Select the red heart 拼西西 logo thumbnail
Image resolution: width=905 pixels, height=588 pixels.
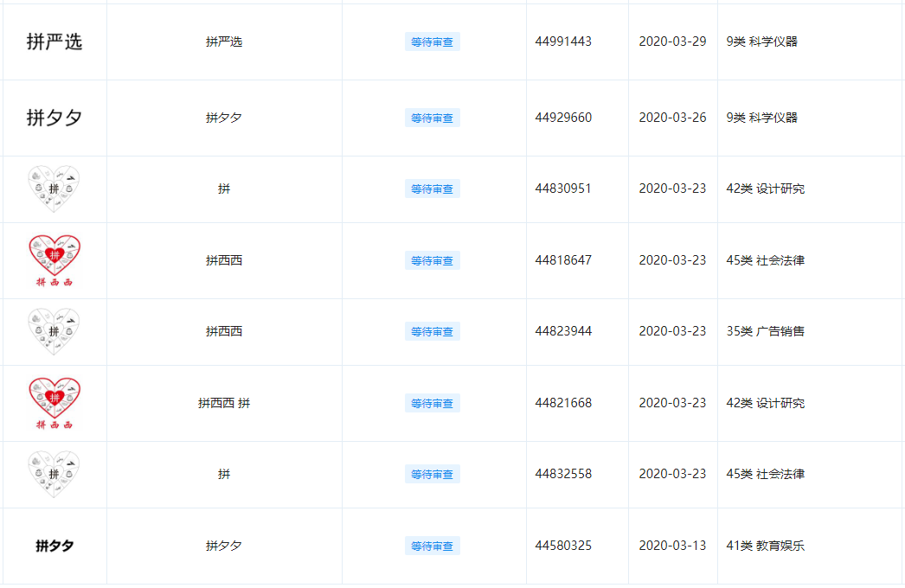click(x=53, y=259)
